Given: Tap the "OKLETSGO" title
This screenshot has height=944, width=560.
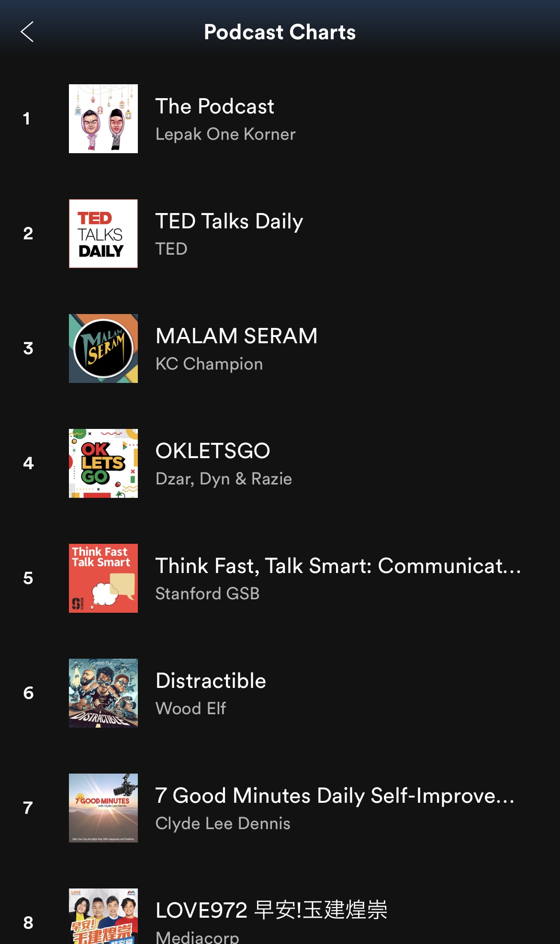Looking at the screenshot, I should 213,451.
